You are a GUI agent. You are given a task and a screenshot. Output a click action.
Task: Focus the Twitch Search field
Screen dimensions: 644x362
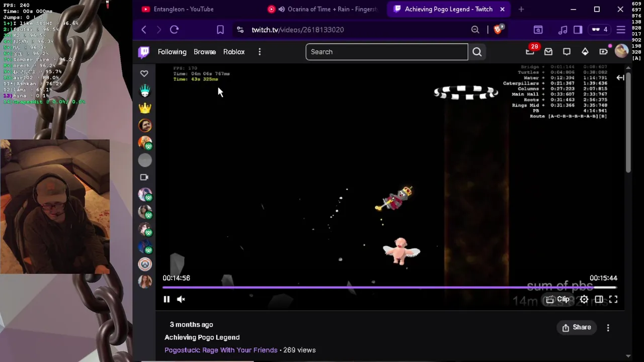386,52
